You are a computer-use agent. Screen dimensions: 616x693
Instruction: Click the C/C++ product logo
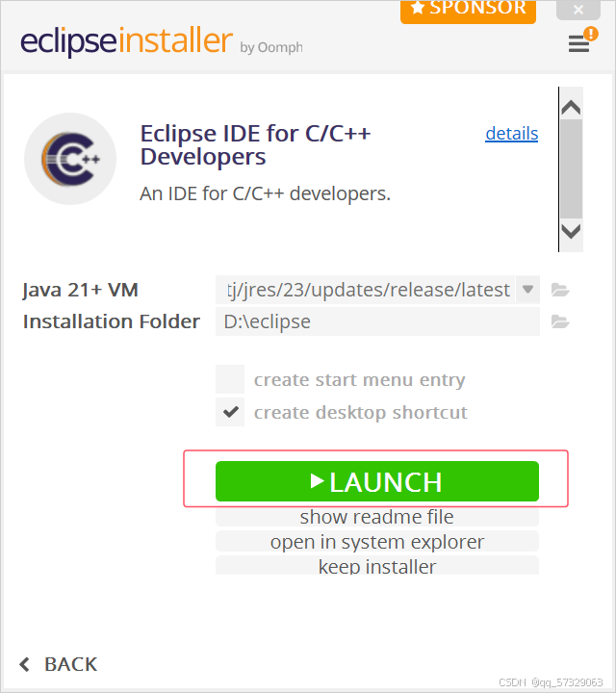[70, 159]
